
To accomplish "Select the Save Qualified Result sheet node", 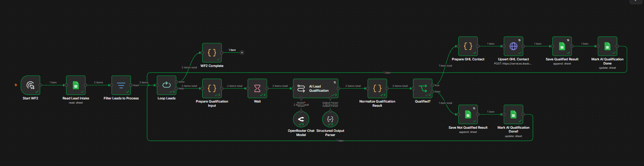I will pos(562,46).
